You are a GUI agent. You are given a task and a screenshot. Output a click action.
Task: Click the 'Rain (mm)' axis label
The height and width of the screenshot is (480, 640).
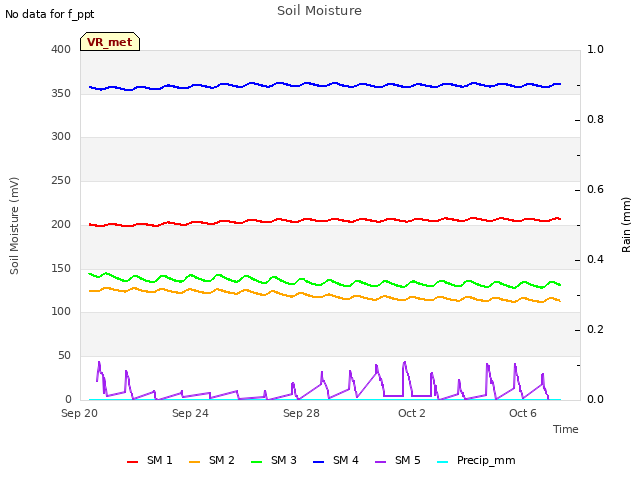coord(626,225)
